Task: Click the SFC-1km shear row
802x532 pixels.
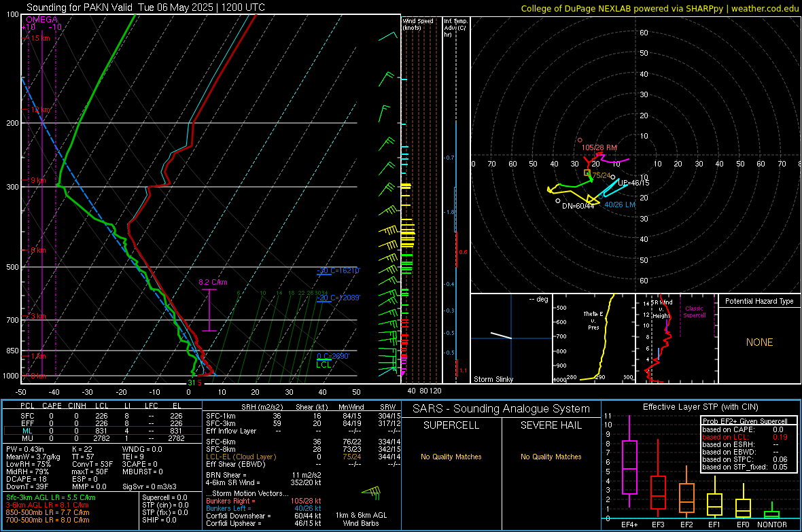Action: (x=302, y=416)
